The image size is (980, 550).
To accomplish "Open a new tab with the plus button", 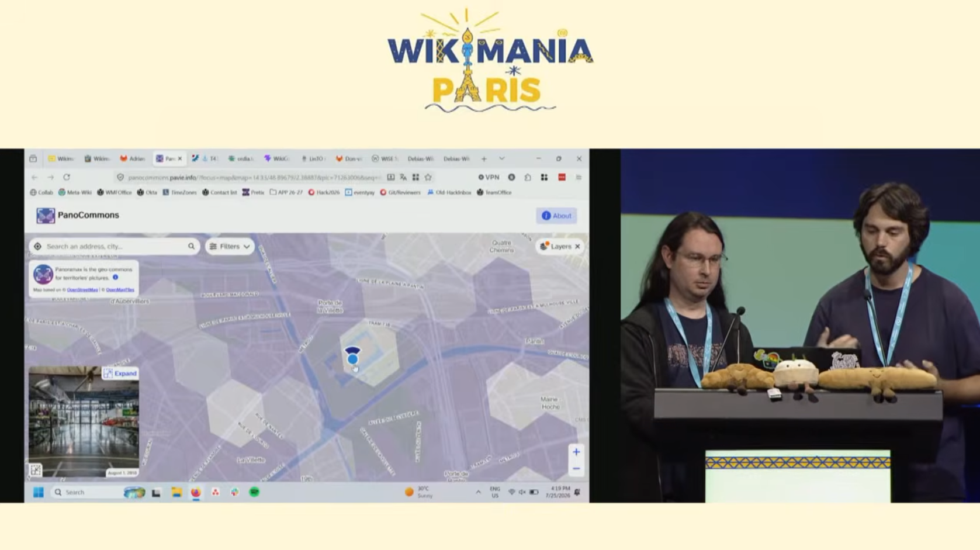I will coord(484,158).
